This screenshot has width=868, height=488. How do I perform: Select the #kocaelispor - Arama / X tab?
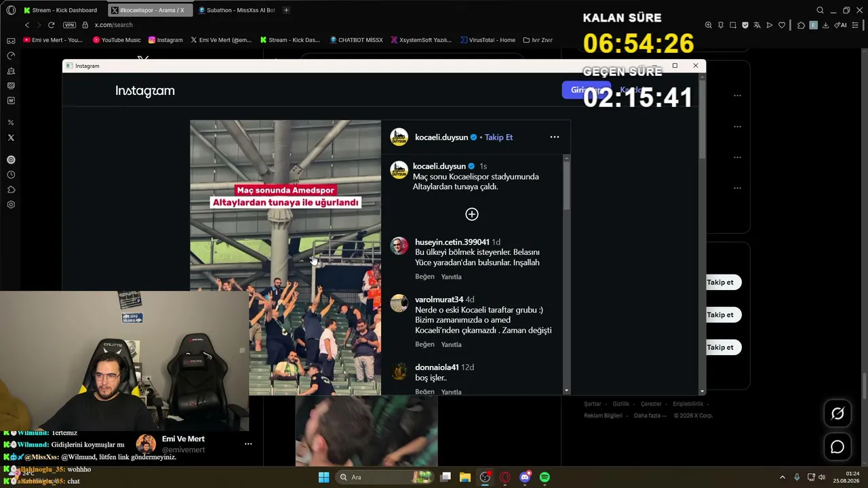point(150,10)
